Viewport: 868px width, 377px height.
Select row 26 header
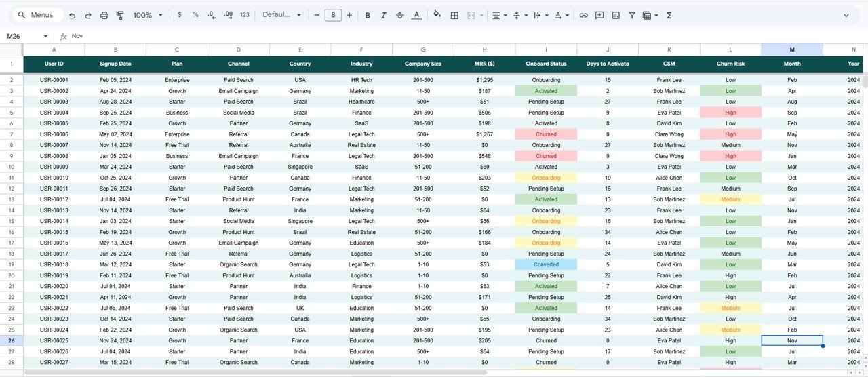12,340
